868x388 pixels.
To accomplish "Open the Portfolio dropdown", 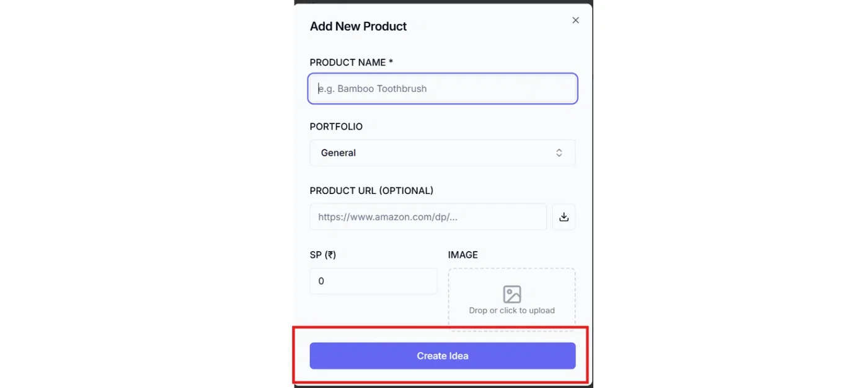I will click(442, 152).
